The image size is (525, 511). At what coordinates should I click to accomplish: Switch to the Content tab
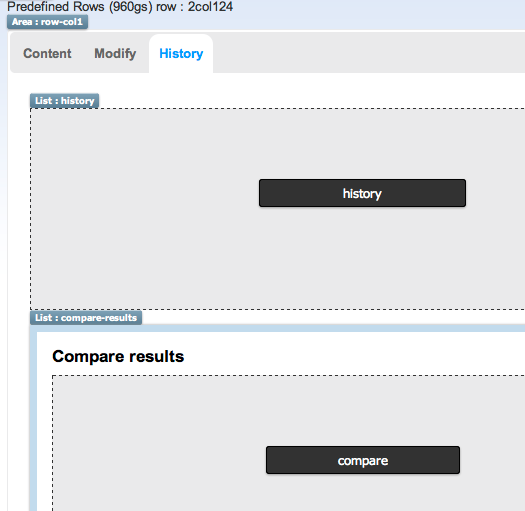coord(47,54)
